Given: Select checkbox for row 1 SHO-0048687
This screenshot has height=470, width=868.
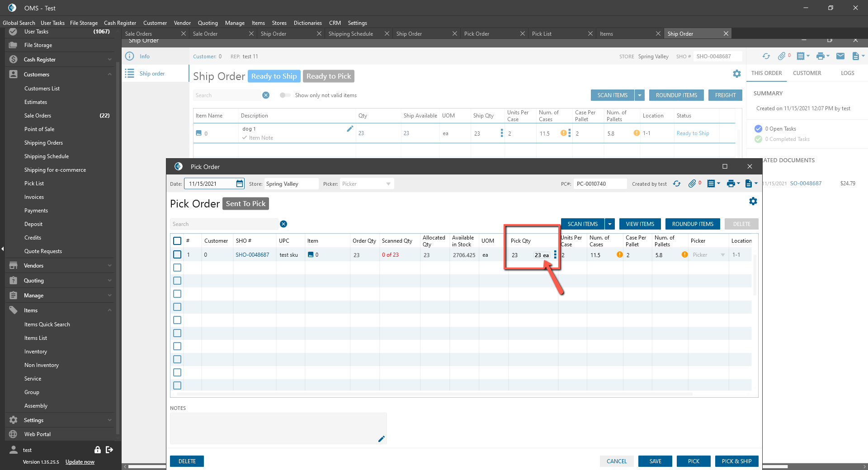Looking at the screenshot, I should pyautogui.click(x=177, y=254).
